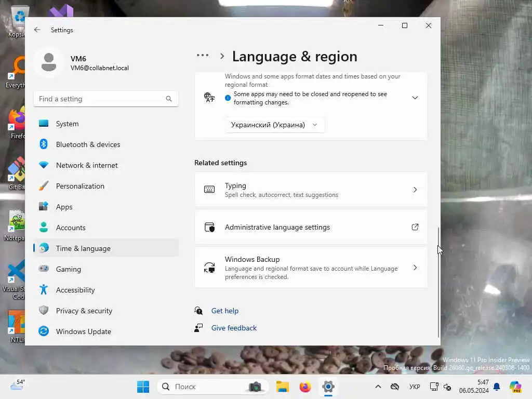Click the Git Bash desktop shortcut
Image resolution: width=532 pixels, height=399 pixels.
click(x=16, y=173)
